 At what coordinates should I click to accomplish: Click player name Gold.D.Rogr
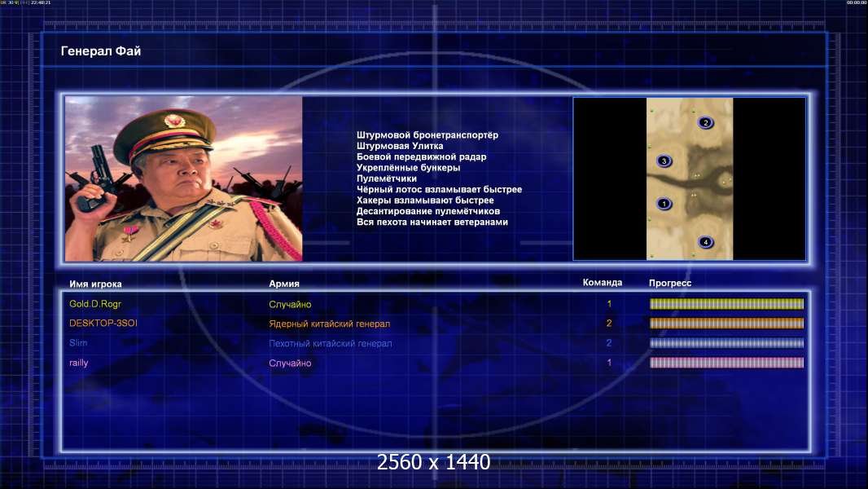[x=95, y=304]
